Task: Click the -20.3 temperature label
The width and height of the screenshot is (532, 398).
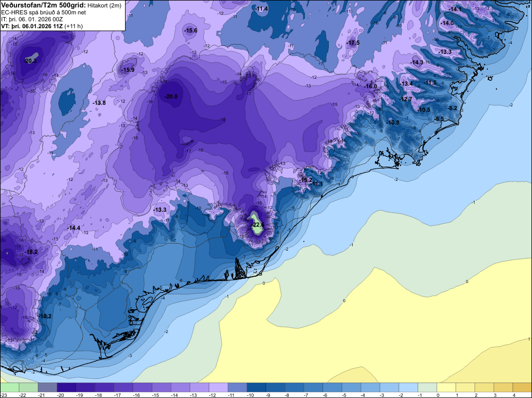Action: coord(30,61)
